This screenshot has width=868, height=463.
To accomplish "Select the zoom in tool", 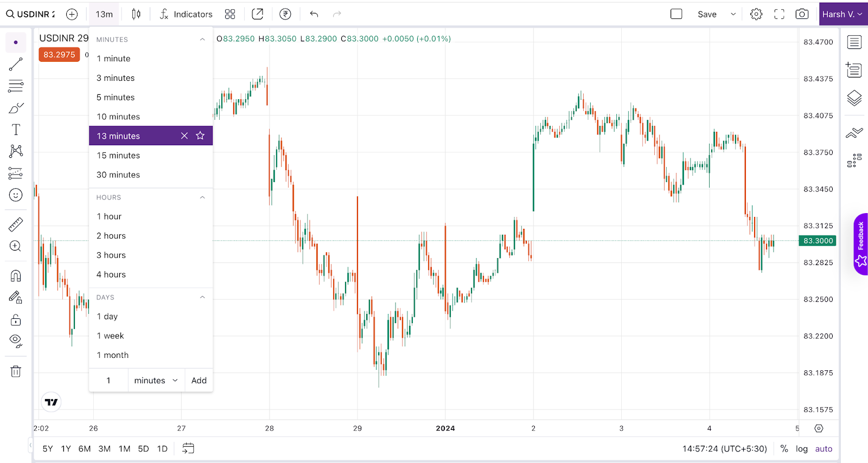I will [16, 246].
